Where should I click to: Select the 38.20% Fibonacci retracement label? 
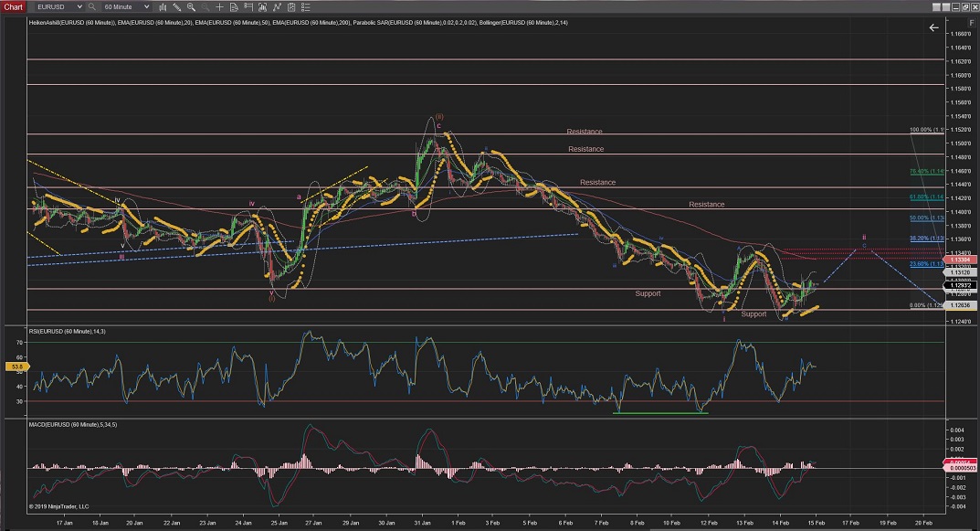click(919, 239)
